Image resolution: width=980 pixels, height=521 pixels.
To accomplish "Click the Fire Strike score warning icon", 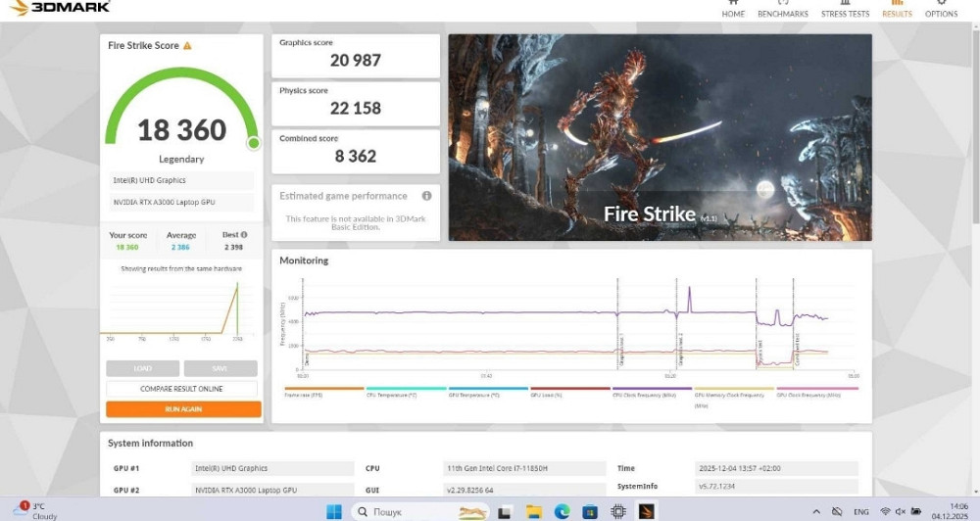I will 187,46.
